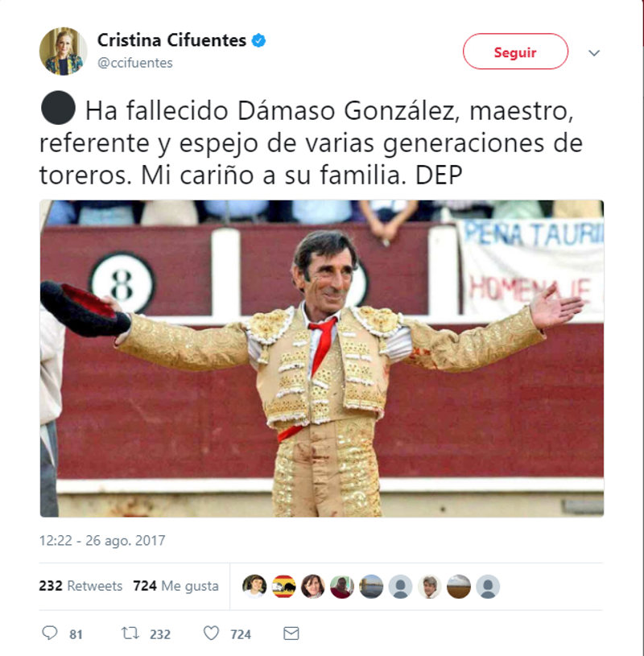Open the @ccifuentes handle link
This screenshot has height=656, width=644.
click(x=134, y=63)
